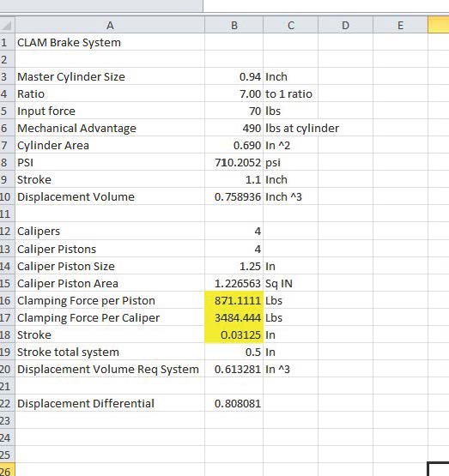449x476 pixels.
Task: Select the 1.25 value cell
Action: pyautogui.click(x=234, y=266)
